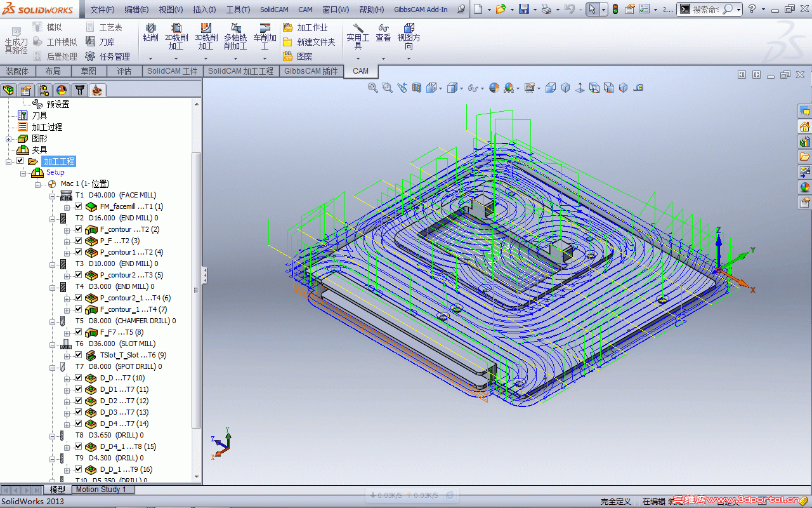812x508 pixels.
Task: Expand the 图形 tree node
Action: click(x=8, y=138)
